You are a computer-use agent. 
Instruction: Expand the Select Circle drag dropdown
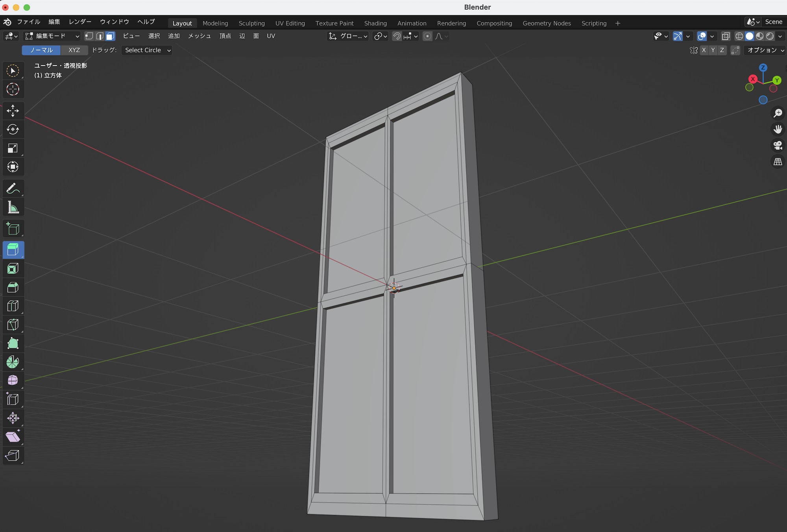147,50
